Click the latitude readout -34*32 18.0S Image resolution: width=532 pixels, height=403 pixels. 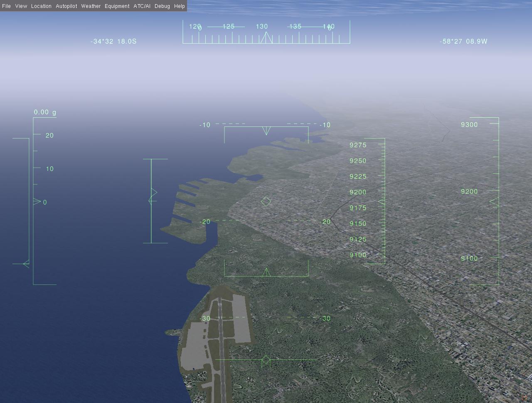coord(113,42)
